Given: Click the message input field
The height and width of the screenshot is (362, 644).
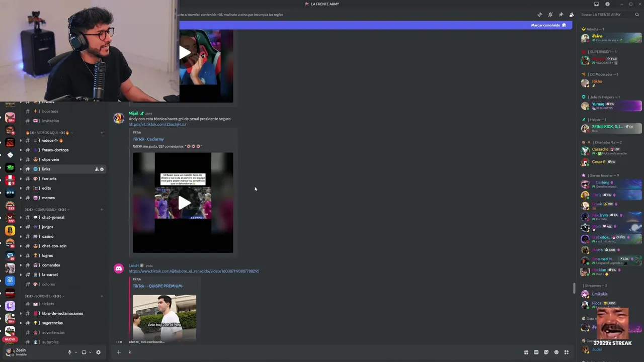Looking at the screenshot, I should 322,352.
